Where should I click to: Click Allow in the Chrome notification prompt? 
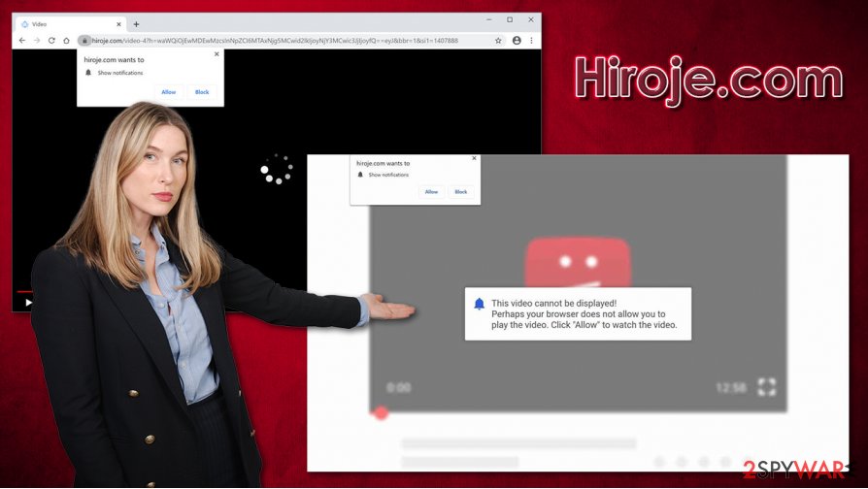click(x=169, y=92)
